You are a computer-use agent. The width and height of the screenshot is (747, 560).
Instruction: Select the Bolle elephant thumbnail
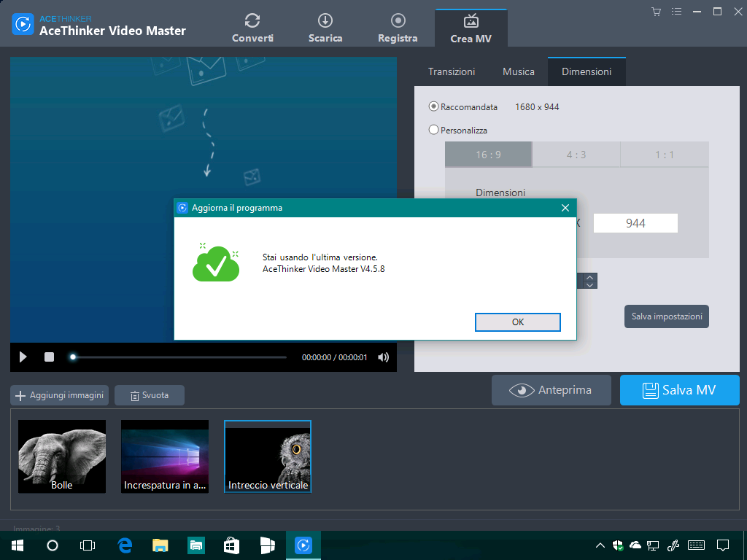62,456
